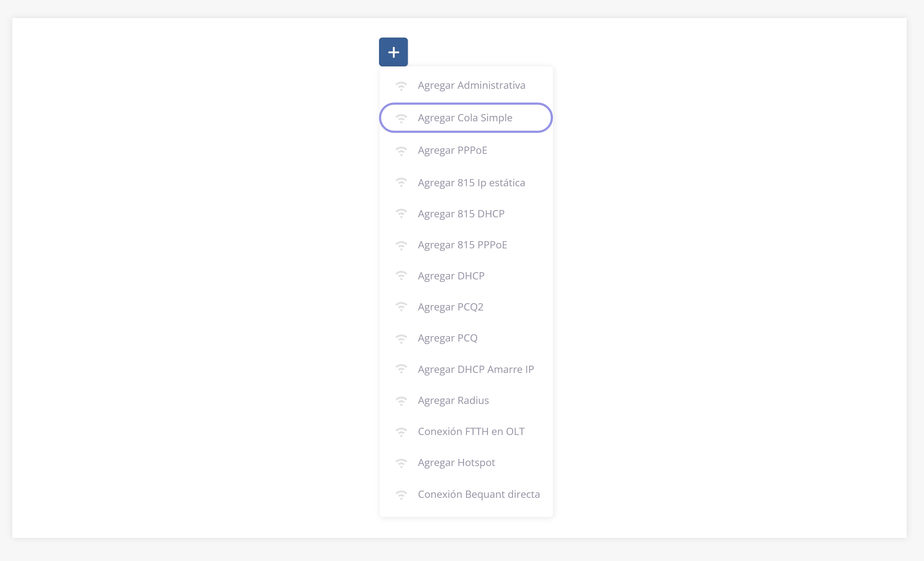Viewport: 924px width, 561px height.
Task: Select Agregar 815 PPPoE entry
Action: (x=462, y=245)
